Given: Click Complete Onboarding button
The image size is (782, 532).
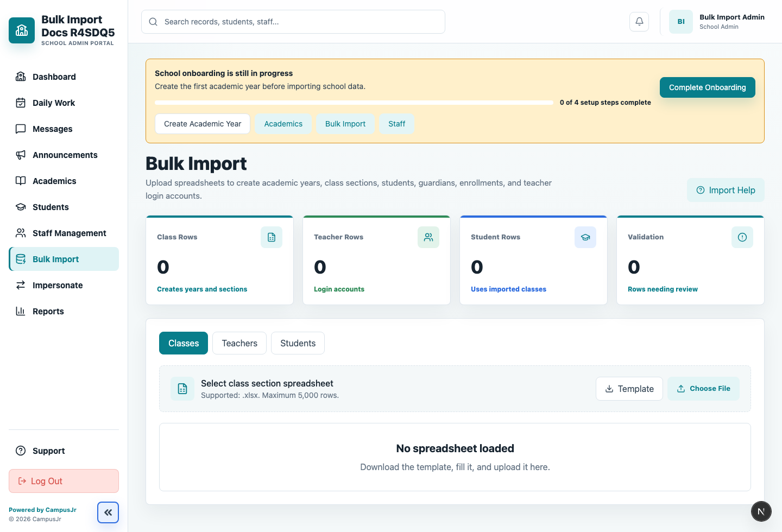Looking at the screenshot, I should (707, 87).
